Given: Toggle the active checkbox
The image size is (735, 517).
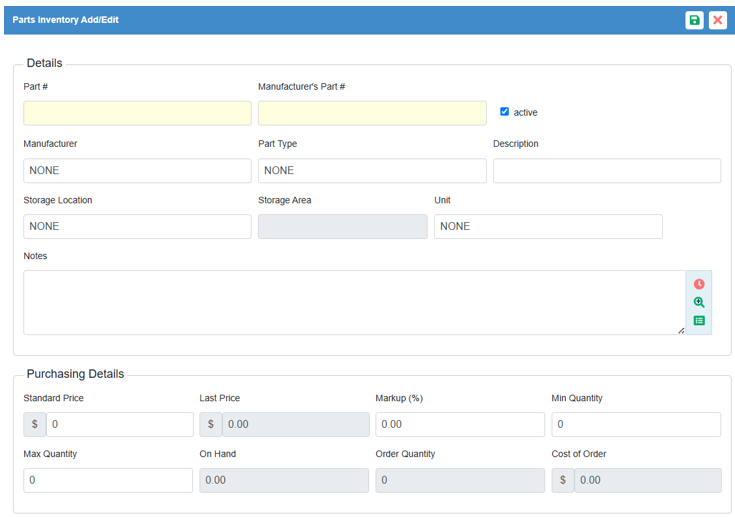Looking at the screenshot, I should pyautogui.click(x=505, y=112).
